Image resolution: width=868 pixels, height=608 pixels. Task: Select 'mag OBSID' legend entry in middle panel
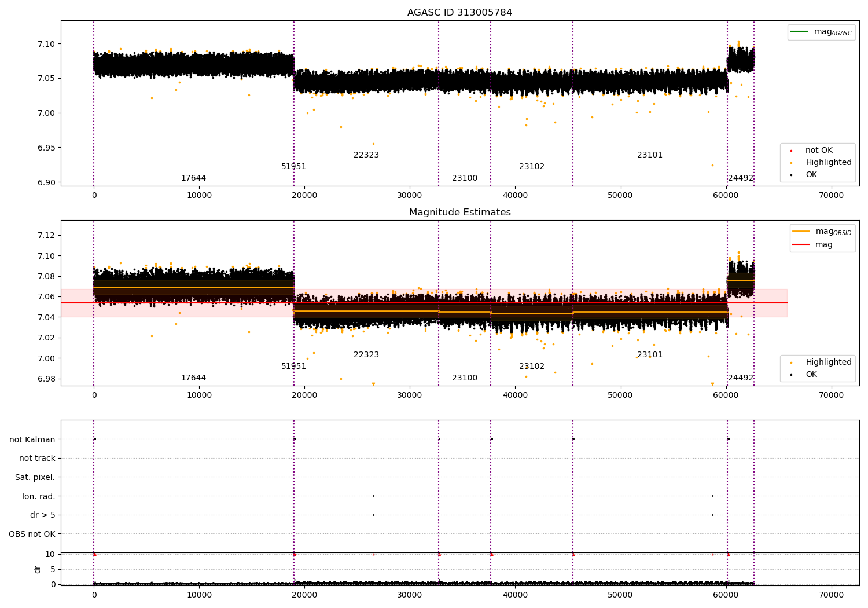[822, 232]
